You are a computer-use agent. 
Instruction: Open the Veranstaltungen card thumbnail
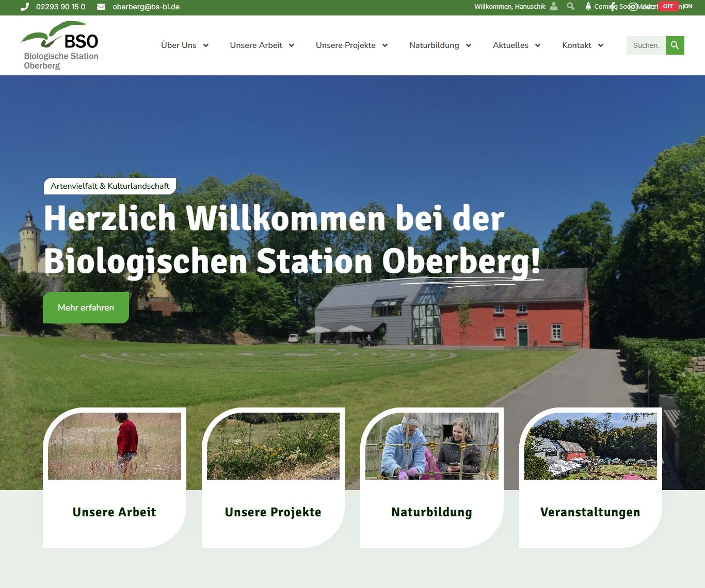pyautogui.click(x=590, y=446)
